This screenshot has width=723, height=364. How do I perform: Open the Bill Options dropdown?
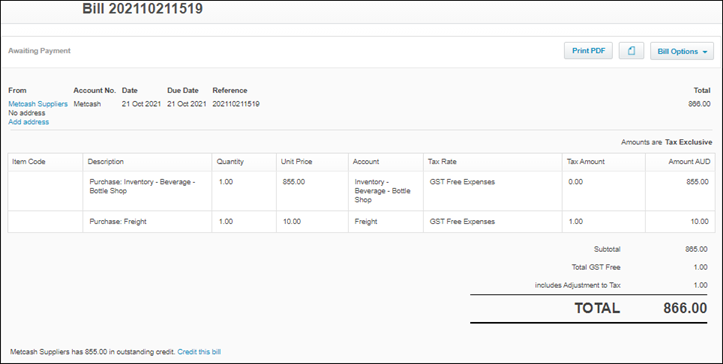click(682, 51)
